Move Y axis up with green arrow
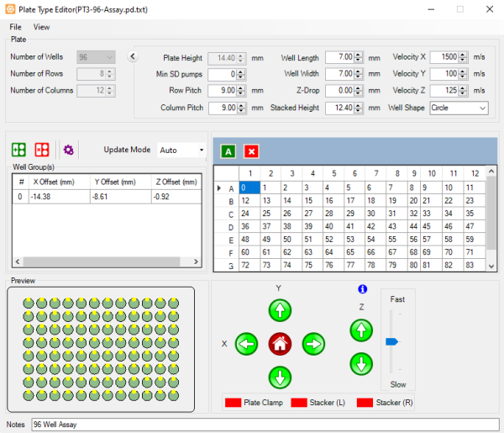The width and height of the screenshot is (504, 433). coord(280,310)
